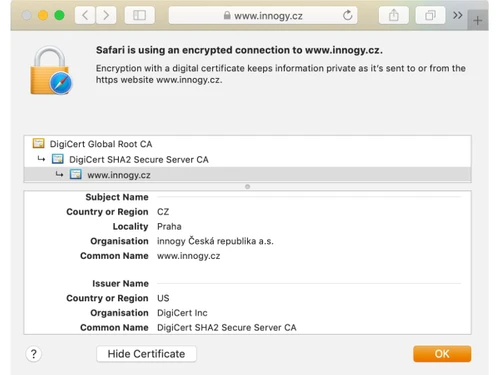Screen dimensions: 500x375
Task: Click the issuer country value US
Action: pos(163,298)
